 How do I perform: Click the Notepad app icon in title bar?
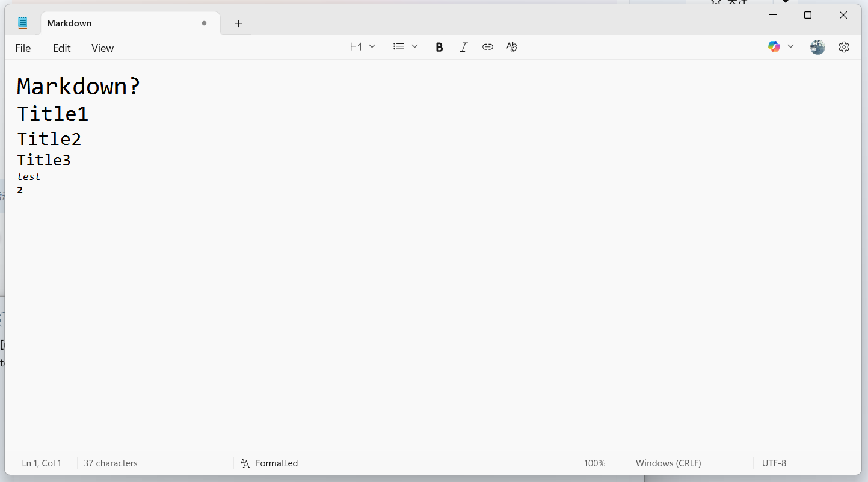point(23,23)
